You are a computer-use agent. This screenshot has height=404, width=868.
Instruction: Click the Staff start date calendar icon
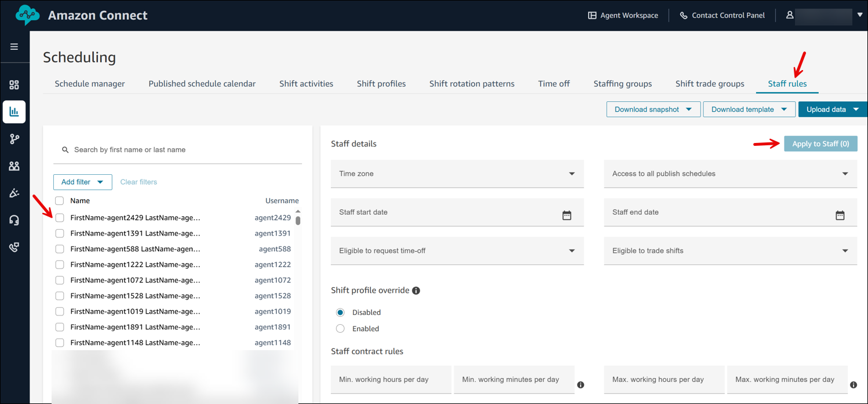(567, 215)
